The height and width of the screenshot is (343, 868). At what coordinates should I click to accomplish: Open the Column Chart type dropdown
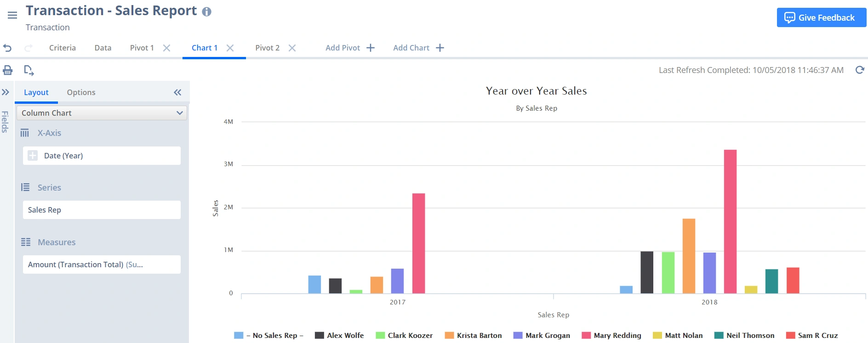[x=102, y=113]
